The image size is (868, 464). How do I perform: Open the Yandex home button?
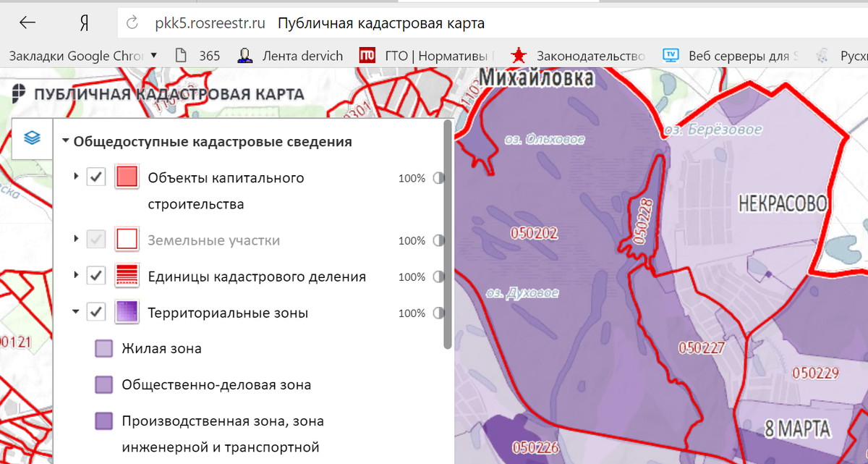point(85,23)
